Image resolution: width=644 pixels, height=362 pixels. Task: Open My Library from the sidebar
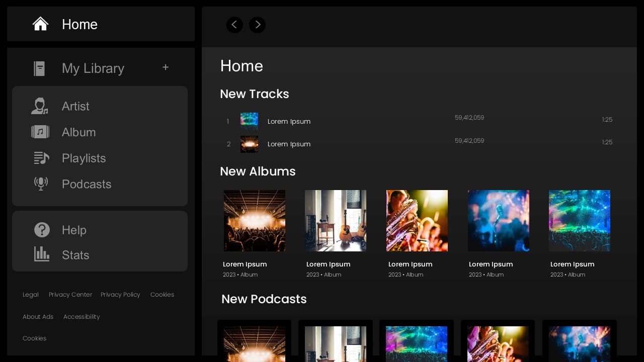pos(93,68)
